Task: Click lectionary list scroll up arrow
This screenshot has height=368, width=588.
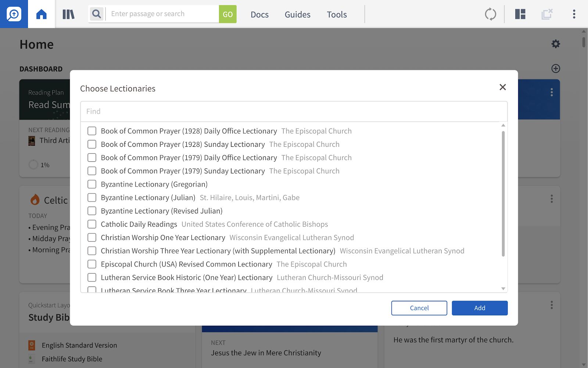Action: [x=503, y=125]
